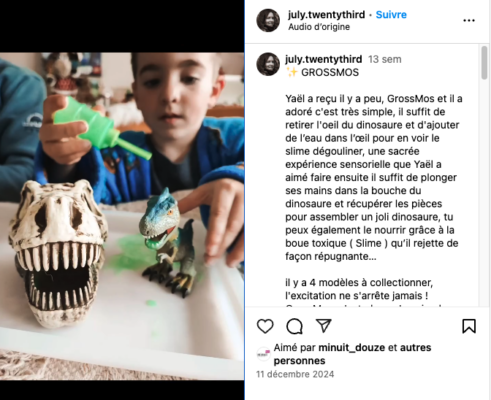Open the july.twentythird profile avatar in the header
The width and height of the screenshot is (491, 400).
(x=268, y=20)
